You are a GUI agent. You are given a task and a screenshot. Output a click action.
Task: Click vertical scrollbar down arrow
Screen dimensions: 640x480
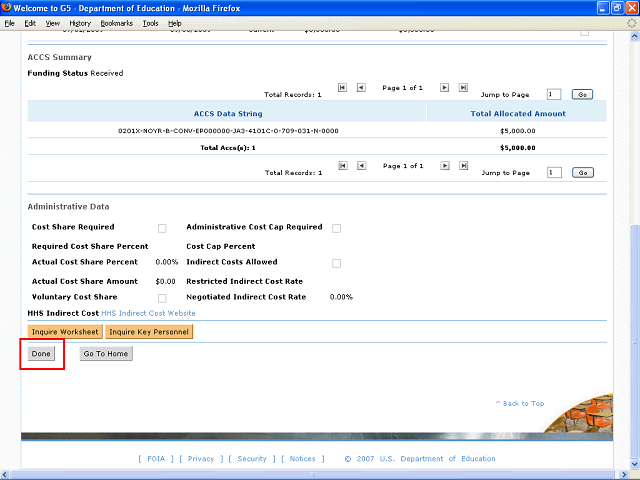(635, 464)
